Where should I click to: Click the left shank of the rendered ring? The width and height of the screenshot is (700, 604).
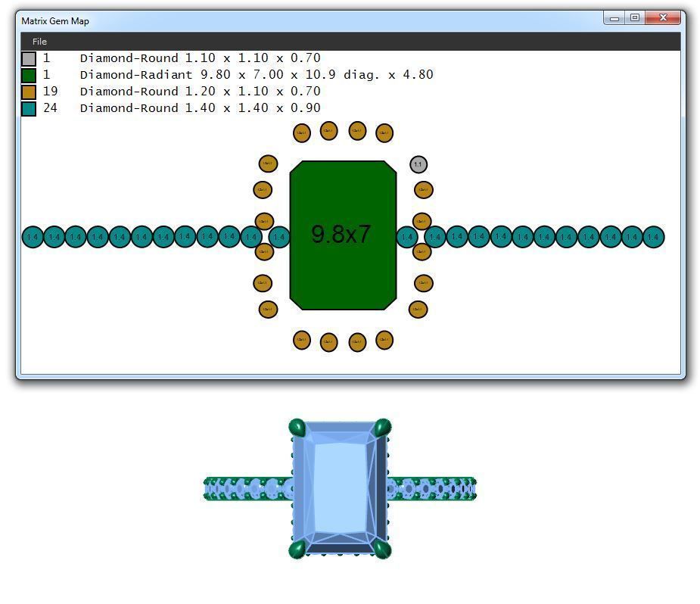tap(248, 489)
